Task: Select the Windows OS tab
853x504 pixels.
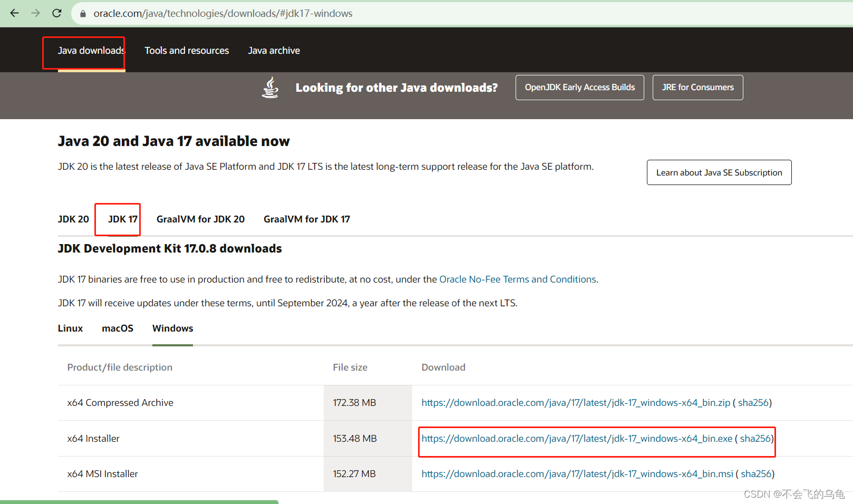Action: [173, 328]
